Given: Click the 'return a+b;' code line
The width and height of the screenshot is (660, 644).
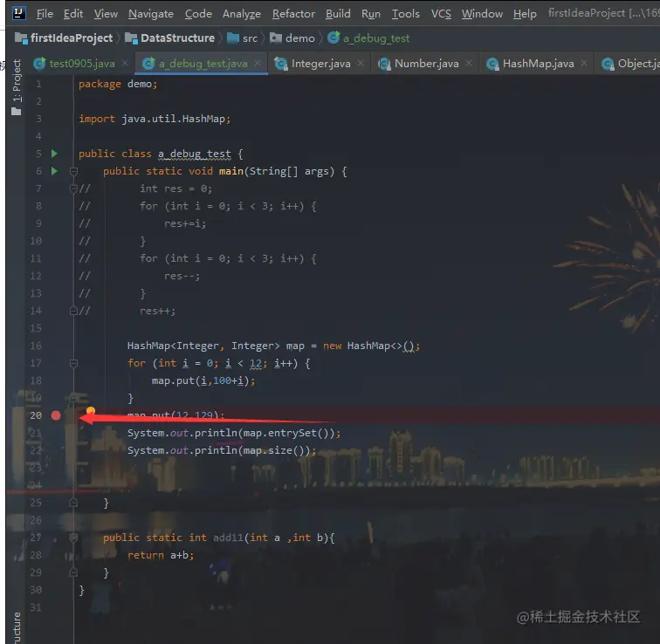Looking at the screenshot, I should tap(161, 555).
